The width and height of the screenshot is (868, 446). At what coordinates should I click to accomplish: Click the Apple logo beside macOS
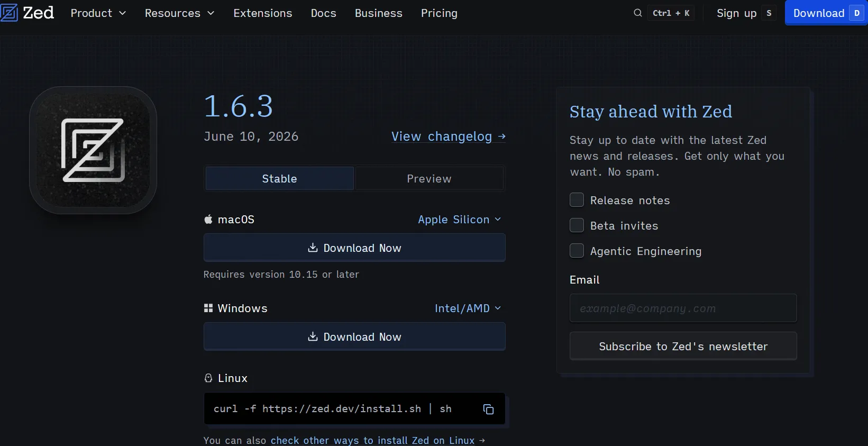(208, 220)
